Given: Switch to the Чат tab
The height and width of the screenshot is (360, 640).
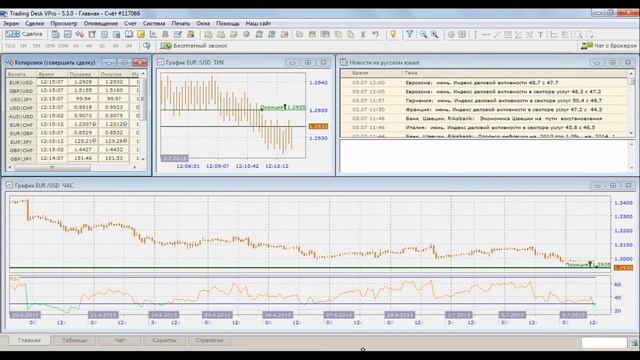Looking at the screenshot, I should coord(119,340).
